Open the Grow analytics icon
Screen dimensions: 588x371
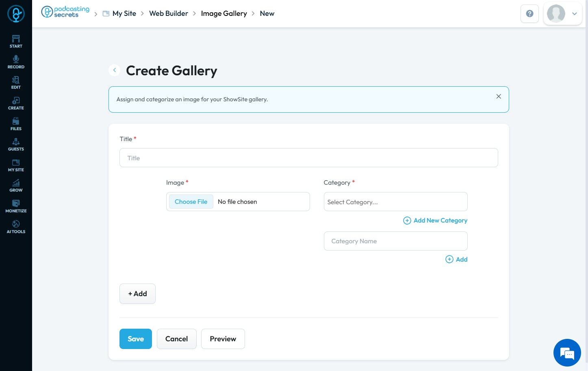click(x=16, y=185)
